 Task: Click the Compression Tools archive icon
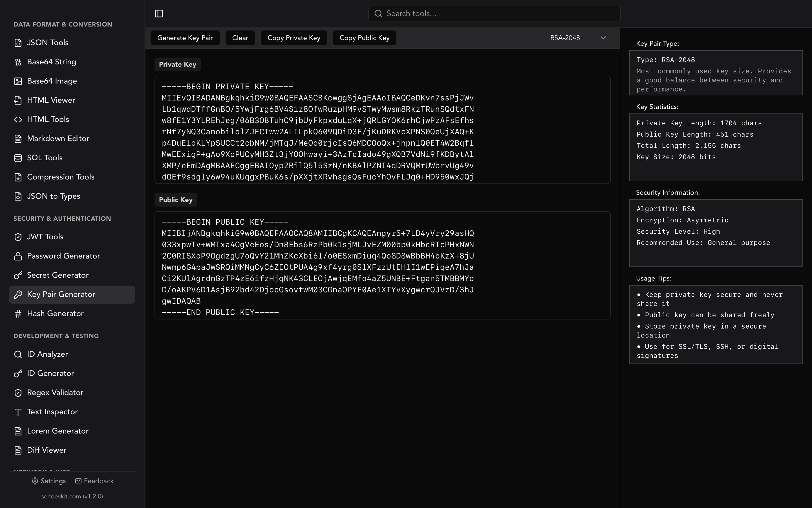pos(18,177)
